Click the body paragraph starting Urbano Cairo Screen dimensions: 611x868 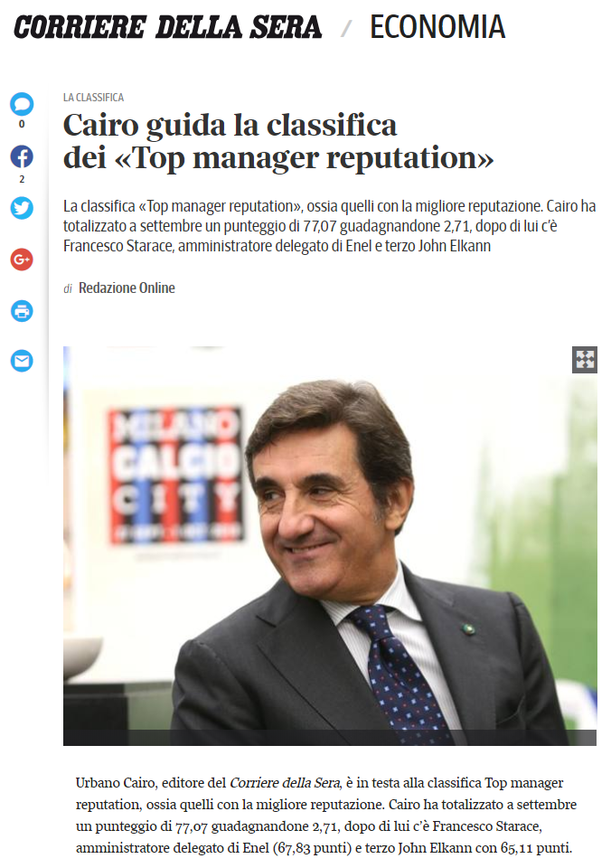326,816
